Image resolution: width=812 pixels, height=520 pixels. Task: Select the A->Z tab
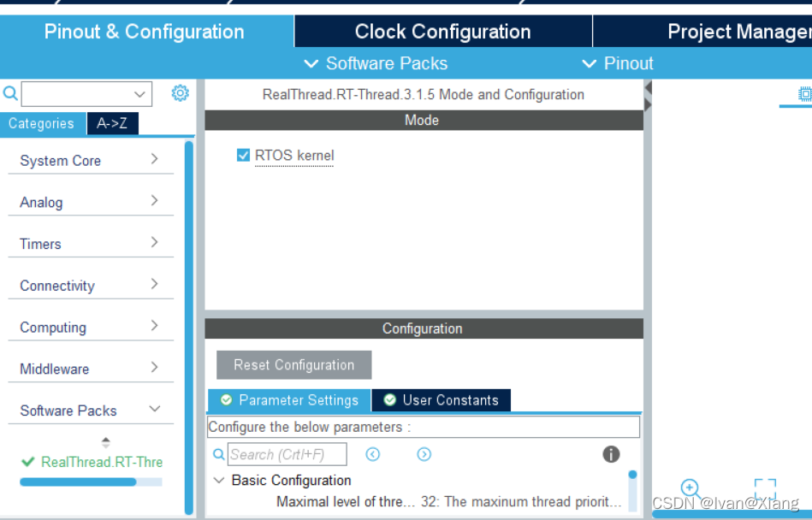[x=112, y=124]
